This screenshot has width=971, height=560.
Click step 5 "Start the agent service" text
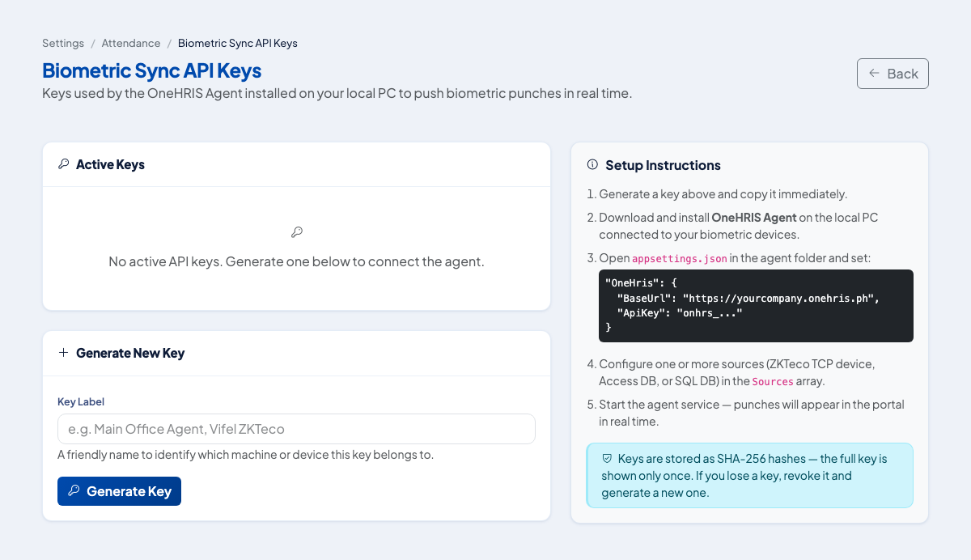[x=752, y=413]
